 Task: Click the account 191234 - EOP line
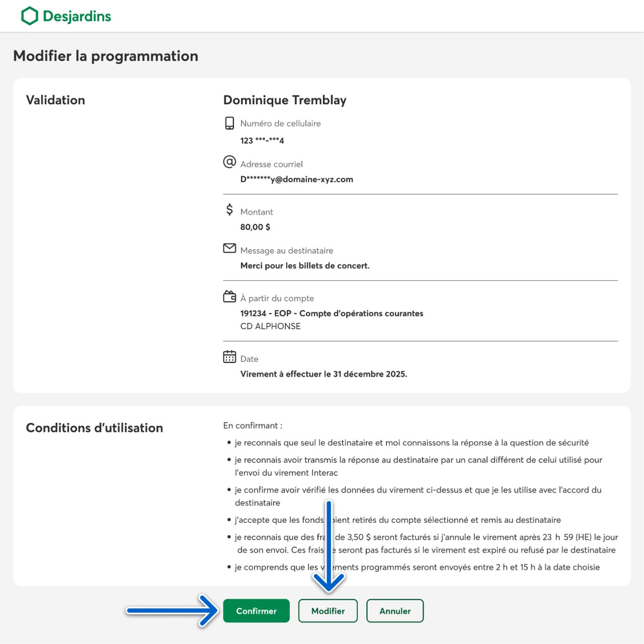point(332,313)
